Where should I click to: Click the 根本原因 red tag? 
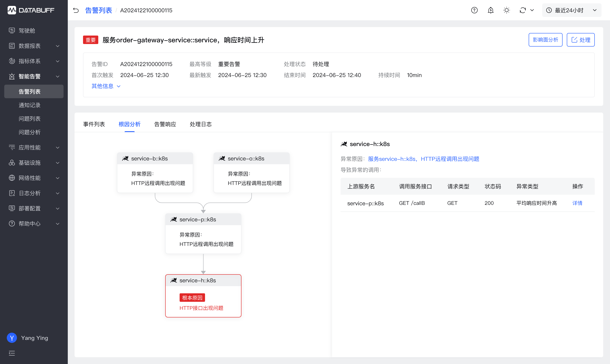(x=192, y=298)
